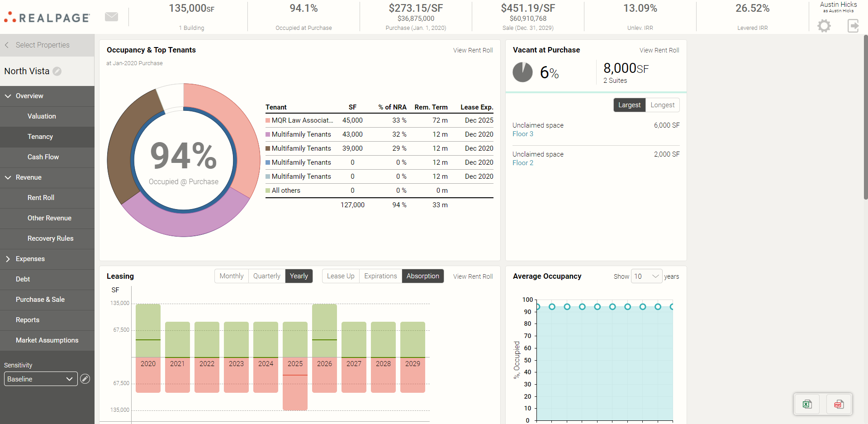Open Cash Flow in sidebar
The image size is (868, 424).
43,157
